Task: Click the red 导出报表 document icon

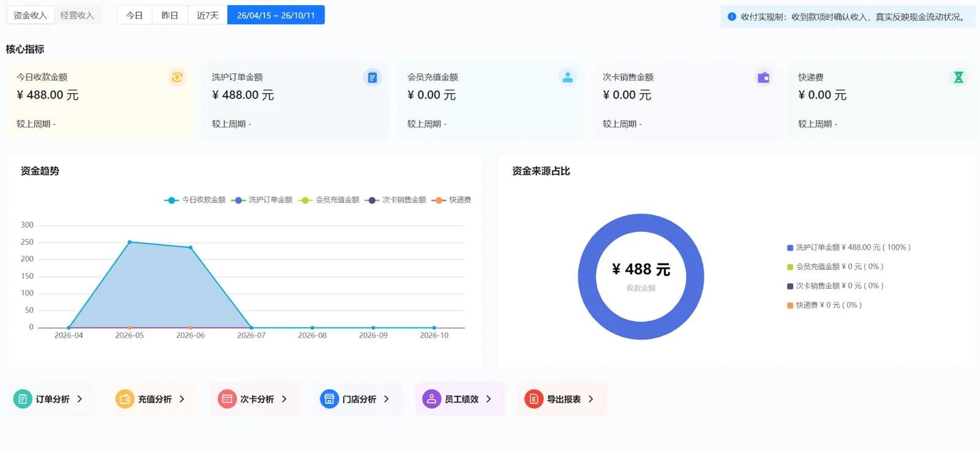Action: click(x=534, y=399)
